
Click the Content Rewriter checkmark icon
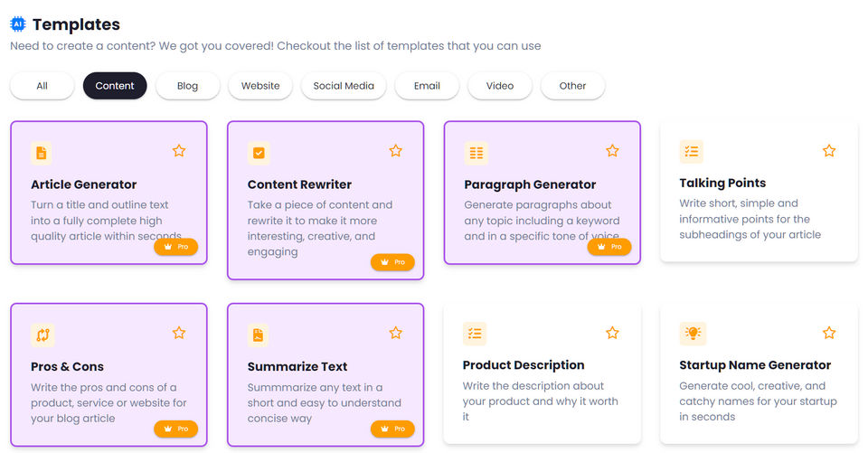coord(259,154)
